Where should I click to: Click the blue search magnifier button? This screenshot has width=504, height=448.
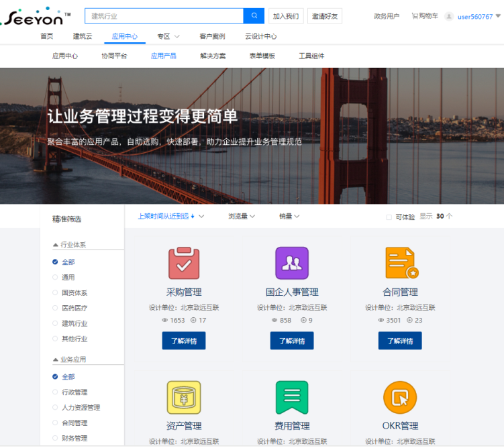tap(254, 16)
